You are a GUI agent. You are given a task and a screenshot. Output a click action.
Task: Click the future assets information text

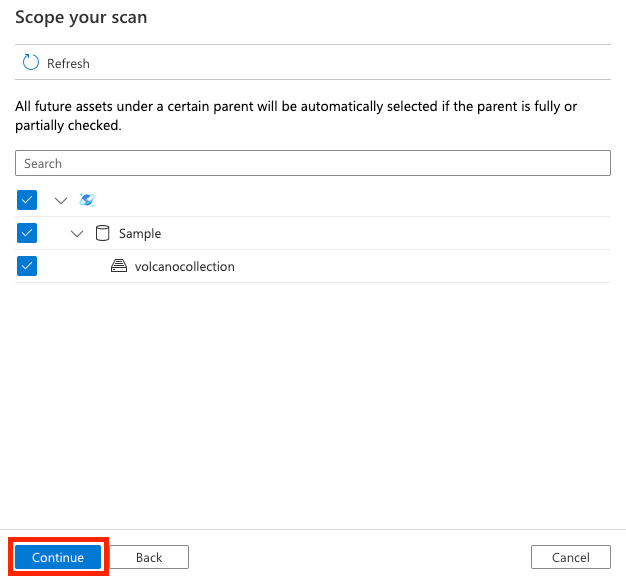296,116
